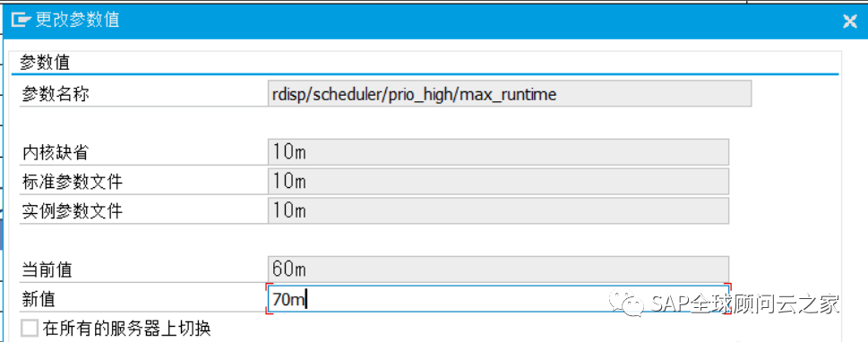The image size is (868, 342).
Task: Click the 标准参数文件 label
Action: (x=72, y=182)
